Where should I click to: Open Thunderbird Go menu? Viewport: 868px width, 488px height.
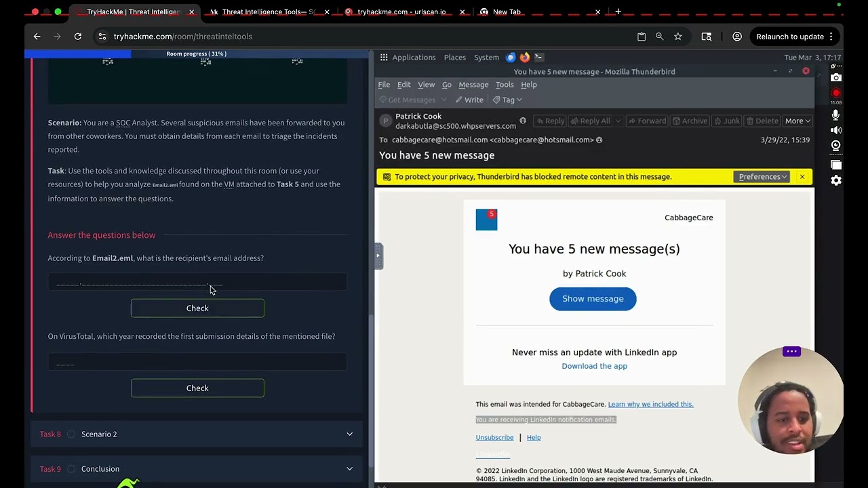447,85
